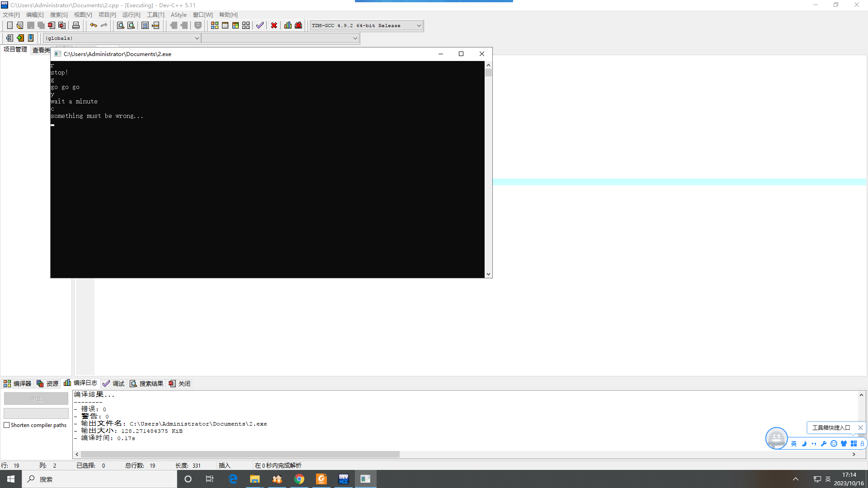
Task: Open the (globals) scope dropdown
Action: (197, 38)
